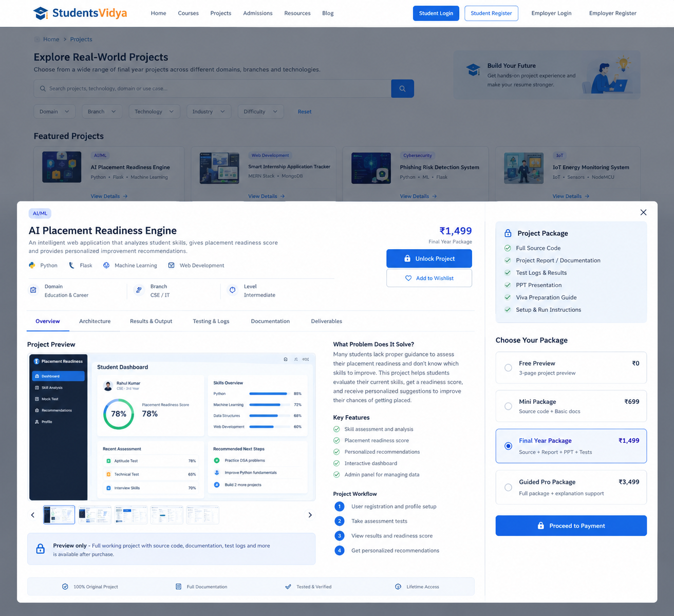
Task: Switch to the Overview tab
Action: click(48, 321)
